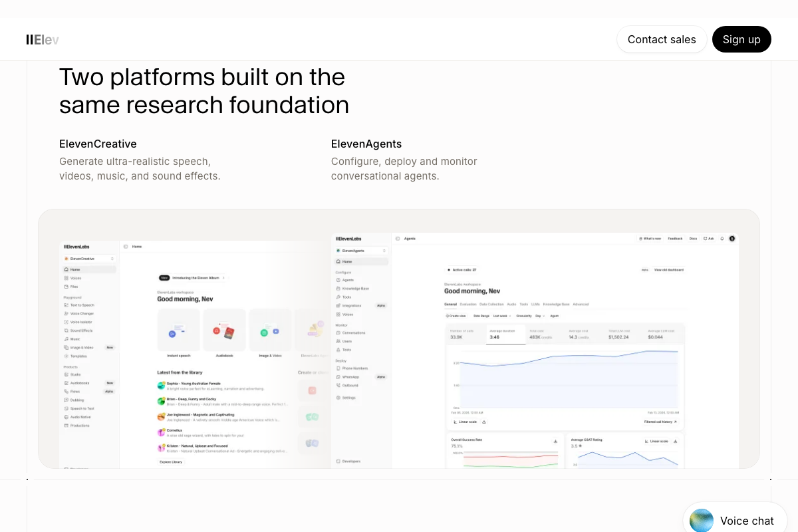Open Phone Numbers under Deploy
This screenshot has height=532, width=798.
[352, 368]
